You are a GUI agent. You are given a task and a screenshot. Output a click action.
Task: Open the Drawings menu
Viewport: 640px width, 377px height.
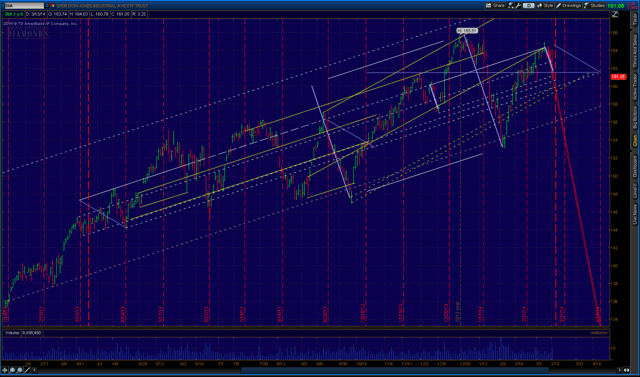click(x=568, y=5)
